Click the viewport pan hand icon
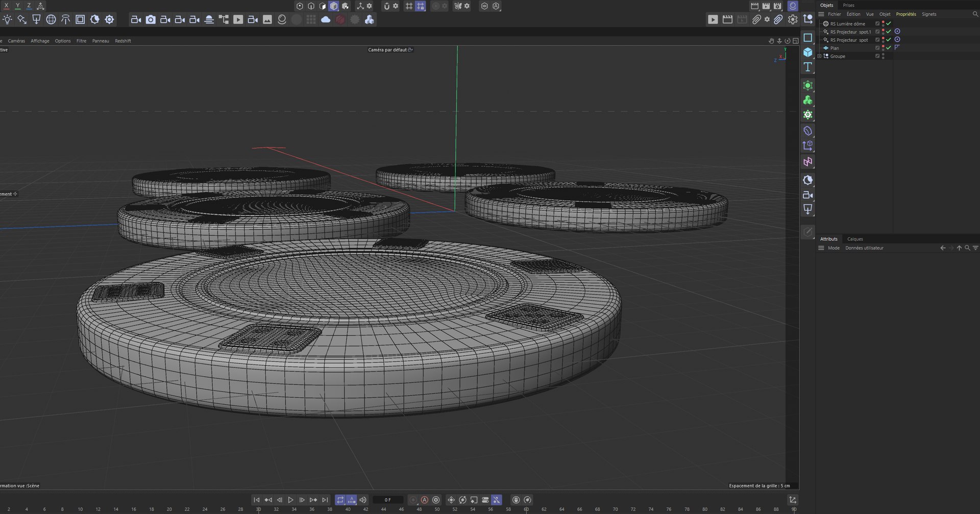This screenshot has height=514, width=980. (771, 41)
